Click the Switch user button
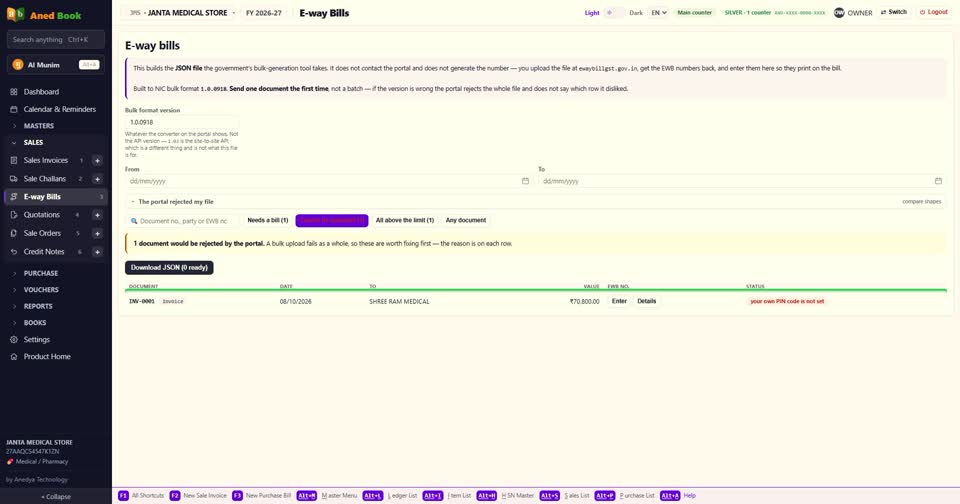960x504 pixels. coord(894,12)
